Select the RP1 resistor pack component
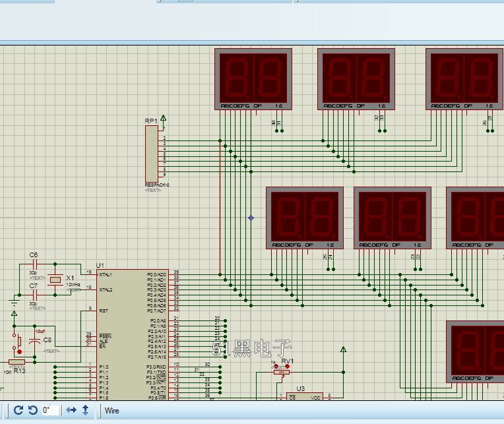 152,154
